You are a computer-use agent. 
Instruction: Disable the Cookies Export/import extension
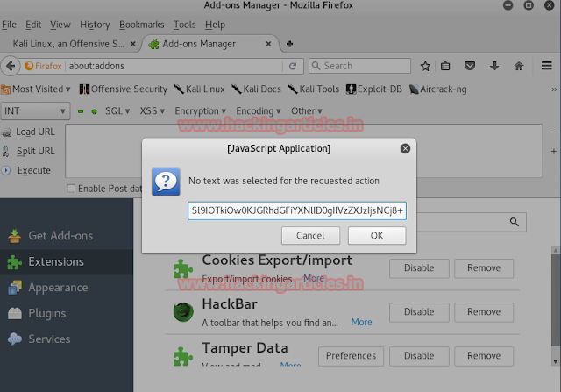tap(419, 268)
